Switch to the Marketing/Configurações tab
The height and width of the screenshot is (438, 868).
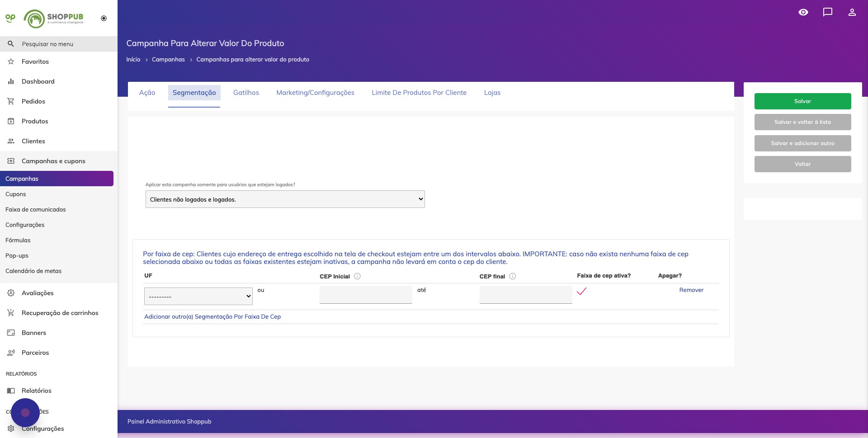click(x=315, y=93)
